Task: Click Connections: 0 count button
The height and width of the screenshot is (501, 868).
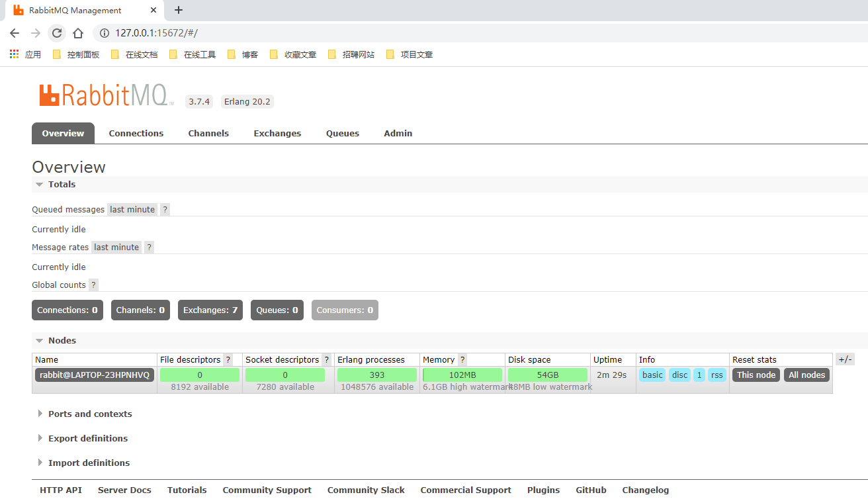Action: point(67,310)
